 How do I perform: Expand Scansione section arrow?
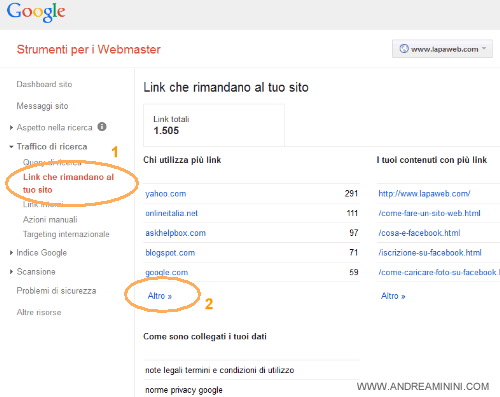(x=11, y=272)
